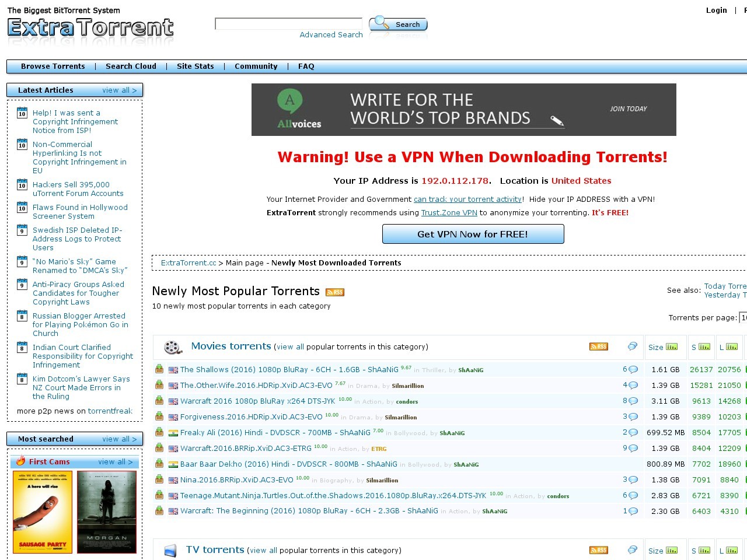This screenshot has height=560, width=747.
Task: Open Sausage Party poster thumbnail
Action: [x=43, y=512]
